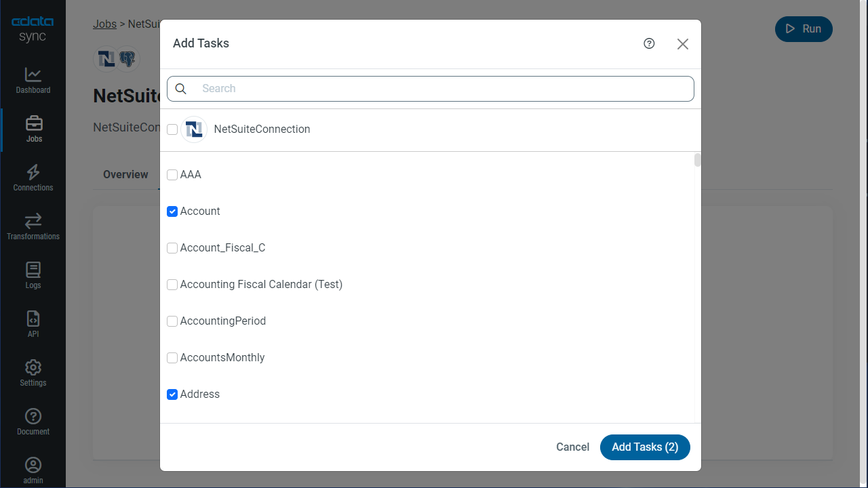868x488 pixels.
Task: Click the search magnifier icon
Action: tap(181, 89)
